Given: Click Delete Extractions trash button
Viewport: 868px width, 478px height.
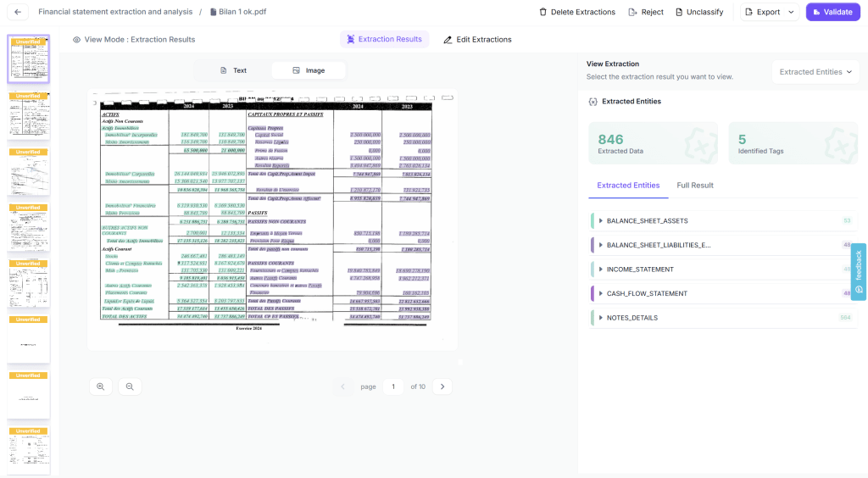Looking at the screenshot, I should (576, 12).
